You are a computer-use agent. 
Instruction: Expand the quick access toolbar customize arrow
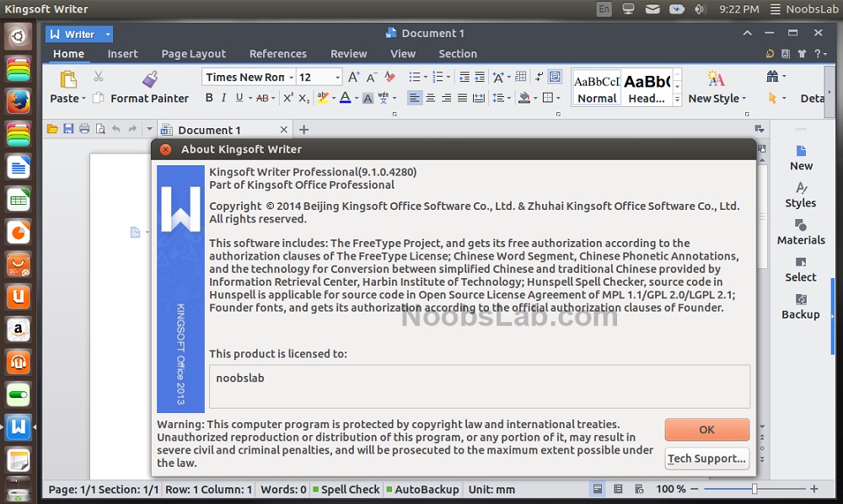pos(149,129)
